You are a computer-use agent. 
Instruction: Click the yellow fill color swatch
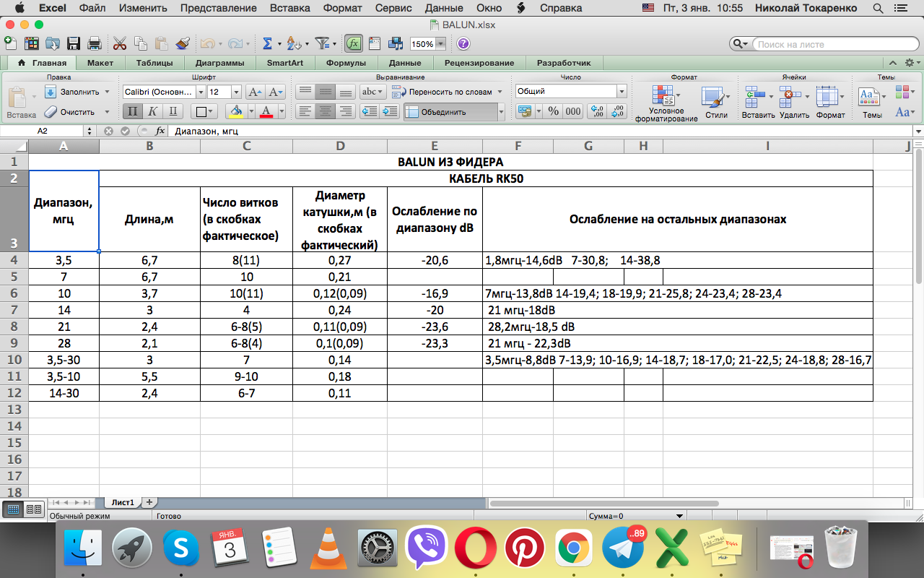click(235, 111)
